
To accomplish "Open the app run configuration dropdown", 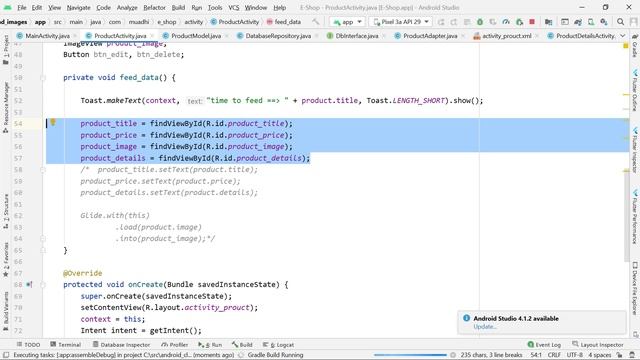I will click(347, 22).
